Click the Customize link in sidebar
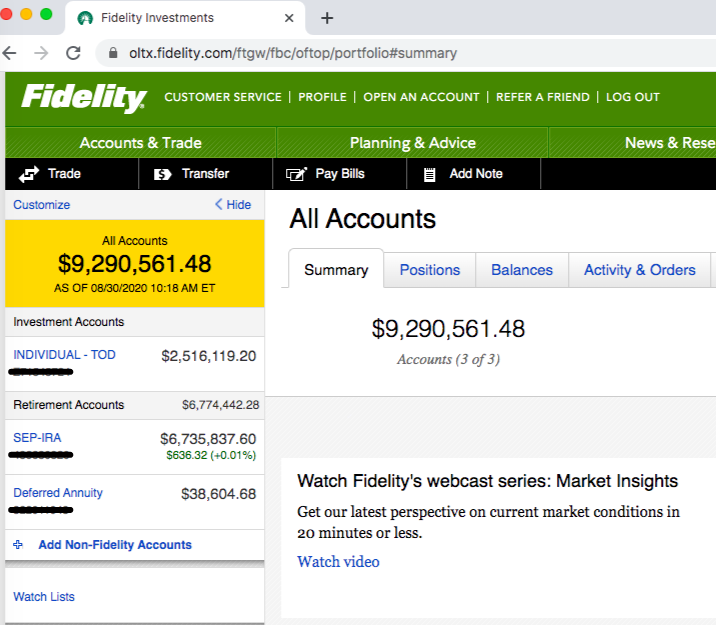 click(42, 205)
